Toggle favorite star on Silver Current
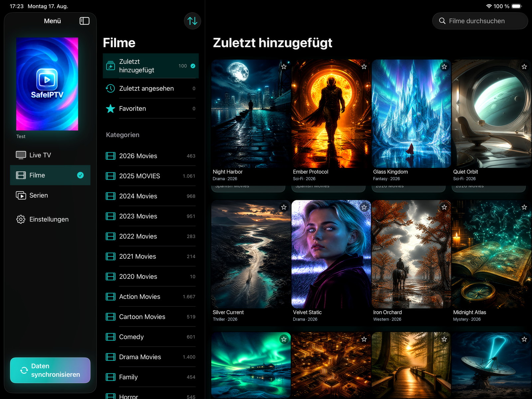 tap(284, 207)
